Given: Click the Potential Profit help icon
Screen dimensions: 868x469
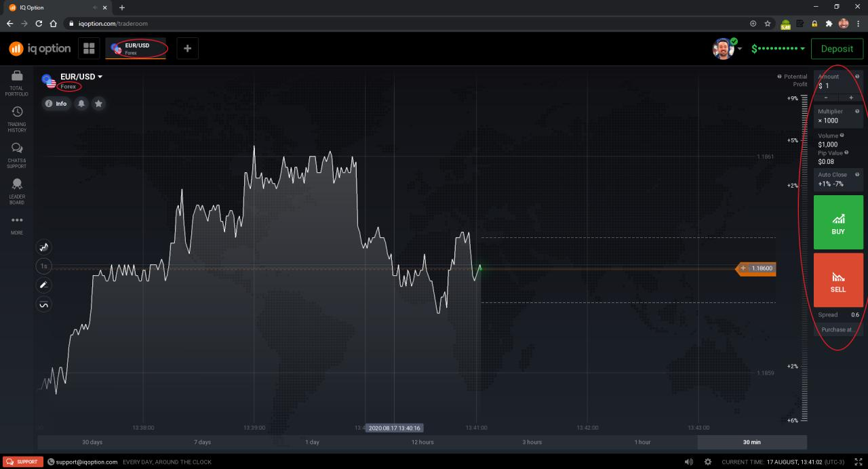Looking at the screenshot, I should [779, 77].
